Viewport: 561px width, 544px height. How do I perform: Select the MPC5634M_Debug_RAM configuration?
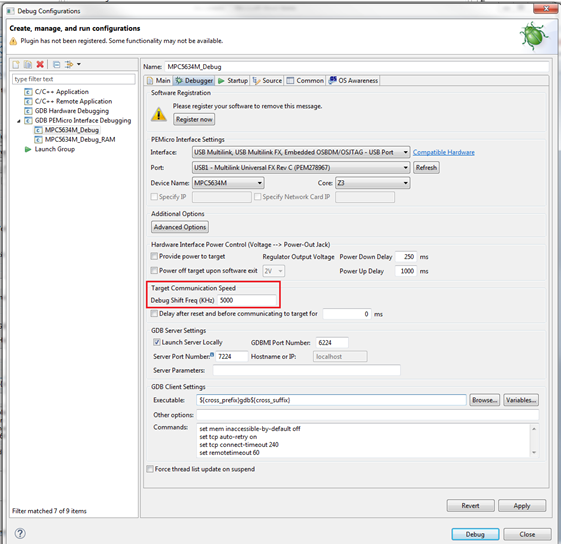(80, 140)
